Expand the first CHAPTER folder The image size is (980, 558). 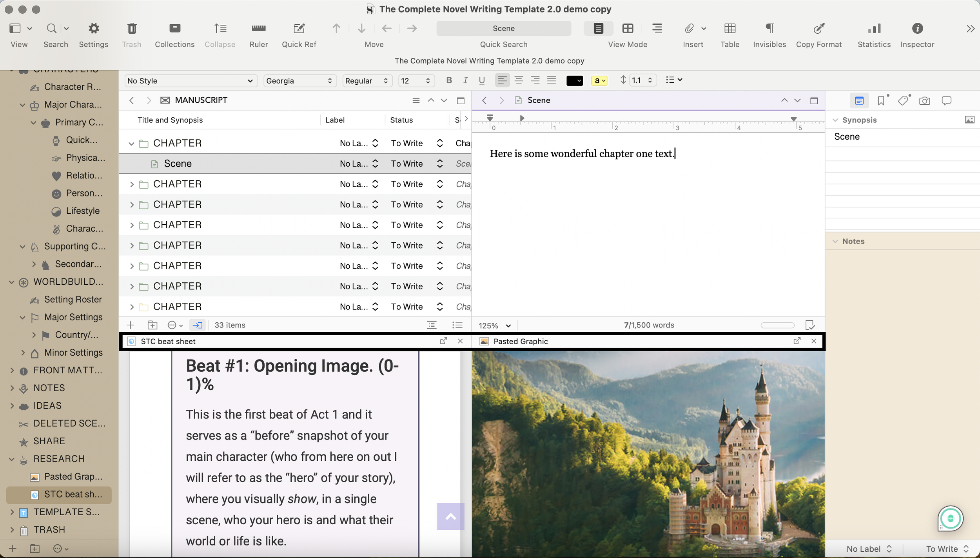(132, 143)
